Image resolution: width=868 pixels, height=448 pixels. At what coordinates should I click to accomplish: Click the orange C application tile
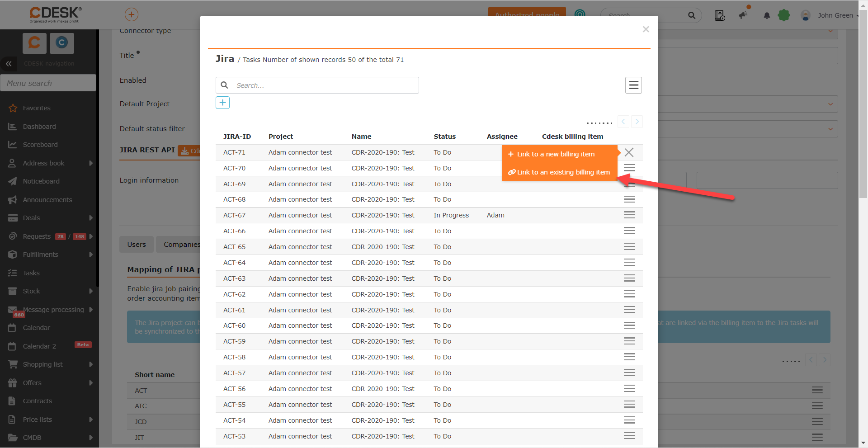(34, 43)
